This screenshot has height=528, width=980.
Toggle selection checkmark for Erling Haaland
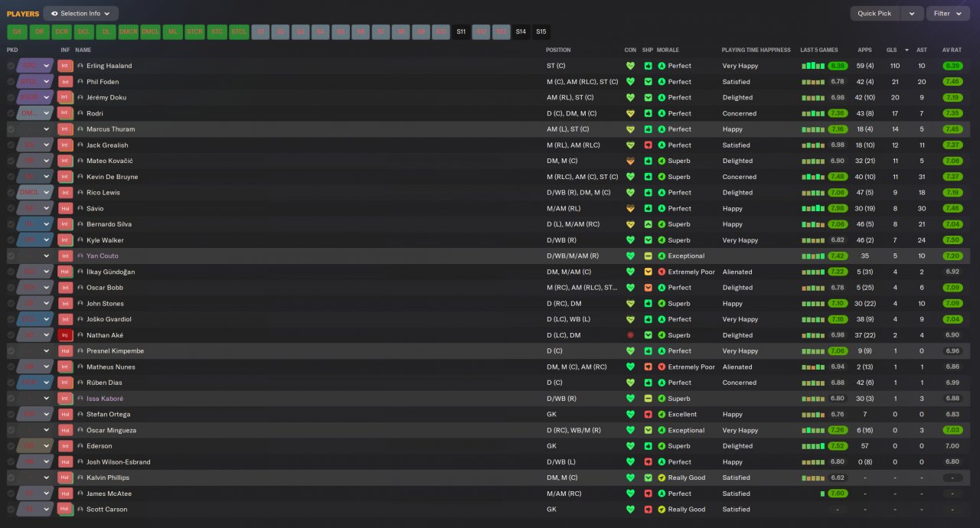coord(11,66)
